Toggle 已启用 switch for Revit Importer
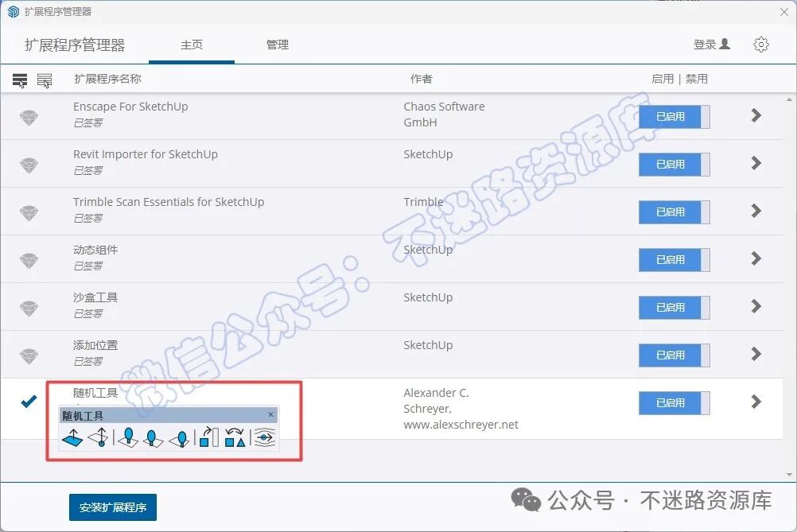797x532 pixels. click(674, 164)
